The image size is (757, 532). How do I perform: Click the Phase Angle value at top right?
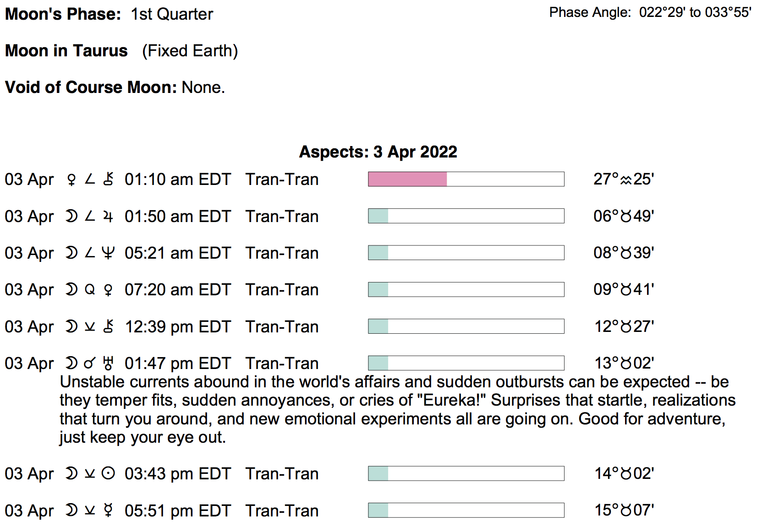[x=695, y=12]
